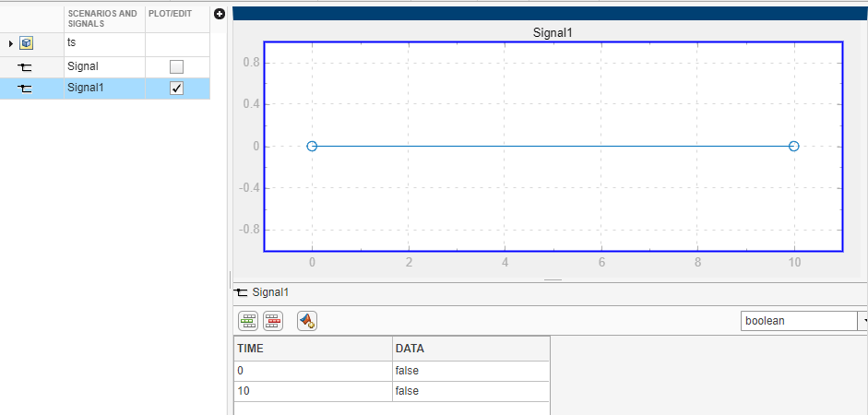Click the signal icon in Signal1 table header
Viewport: 868px width, 415px height.
[241, 292]
